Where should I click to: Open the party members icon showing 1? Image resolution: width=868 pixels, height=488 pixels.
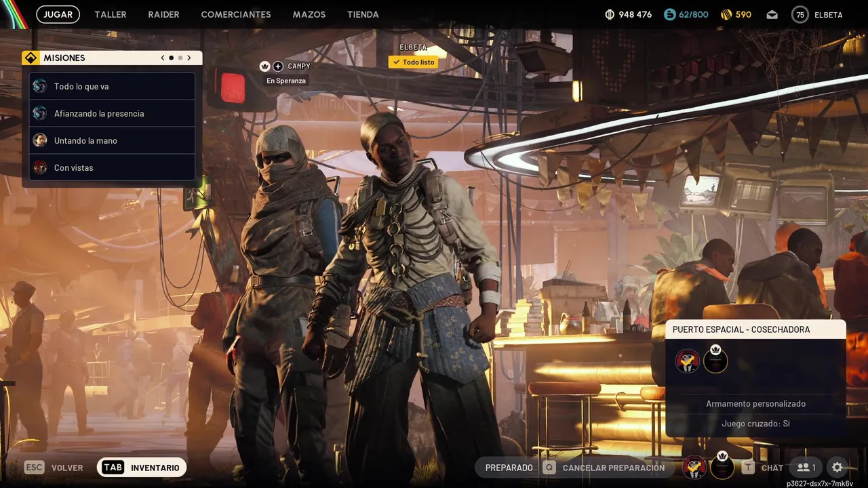806,467
